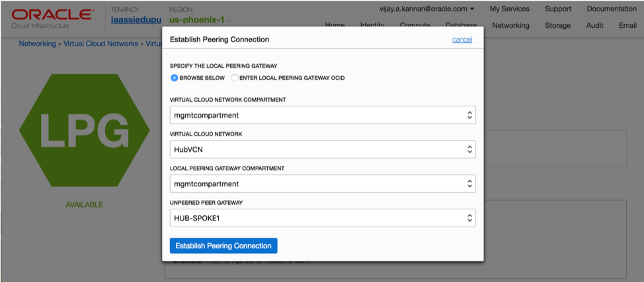Click Virtual Cloud Networks breadcrumb link
Screen dimensions: 644x282
pos(101,44)
